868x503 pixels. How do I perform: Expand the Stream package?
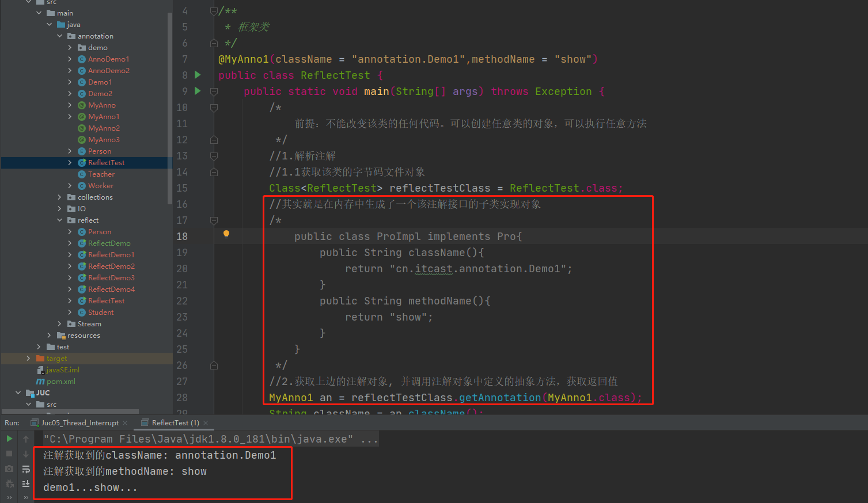point(59,323)
